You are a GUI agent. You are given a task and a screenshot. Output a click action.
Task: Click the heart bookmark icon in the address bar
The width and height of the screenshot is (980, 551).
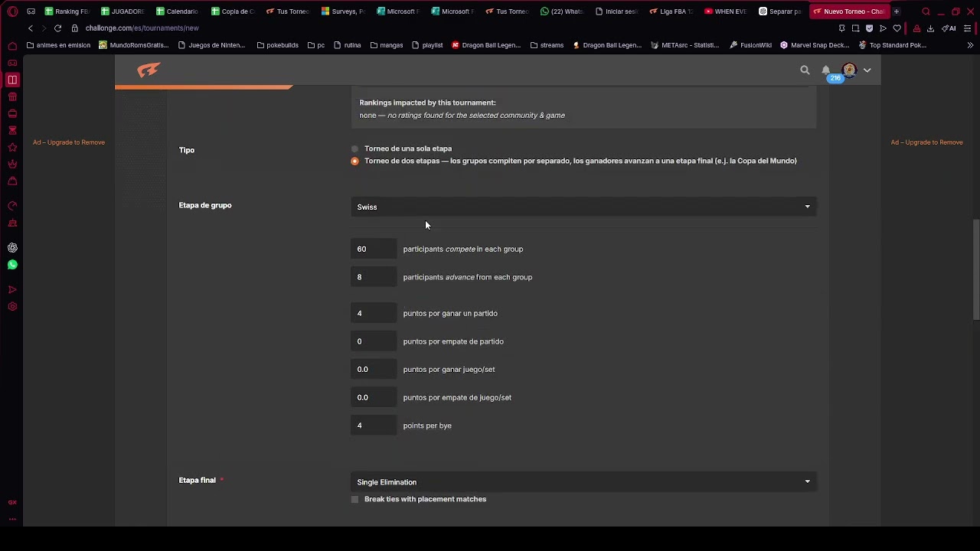pyautogui.click(x=897, y=28)
